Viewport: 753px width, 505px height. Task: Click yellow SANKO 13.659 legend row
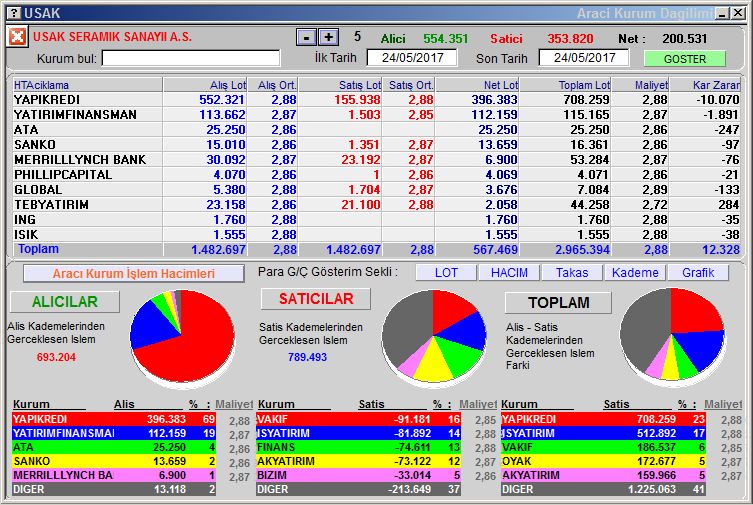pos(114,461)
